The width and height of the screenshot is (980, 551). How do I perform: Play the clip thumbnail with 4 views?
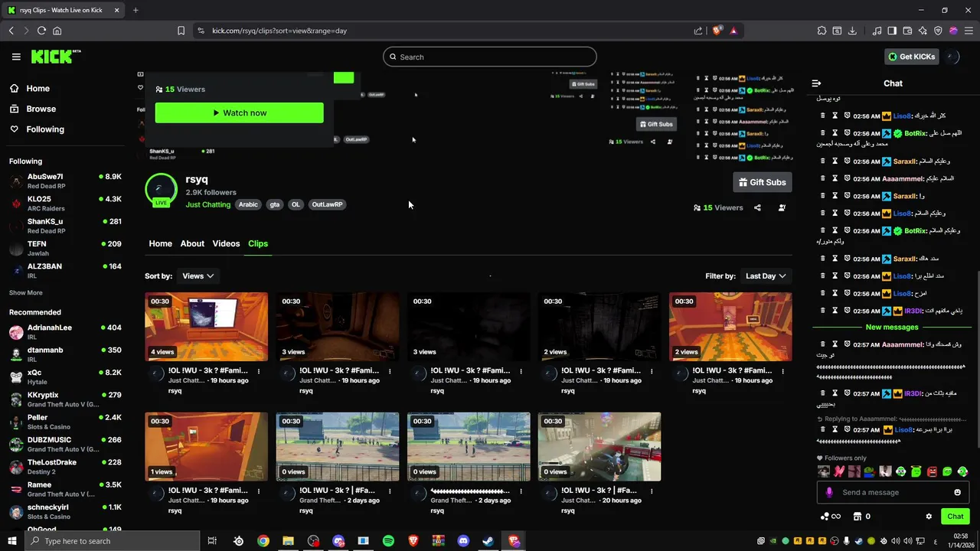(x=207, y=327)
